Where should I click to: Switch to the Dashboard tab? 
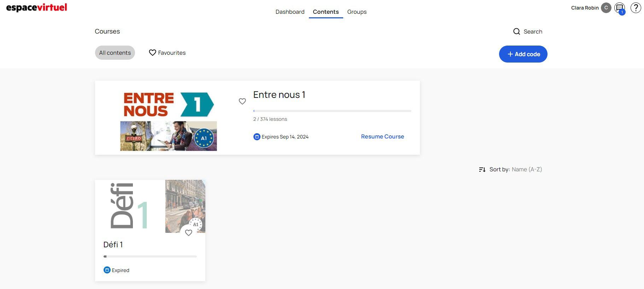290,12
